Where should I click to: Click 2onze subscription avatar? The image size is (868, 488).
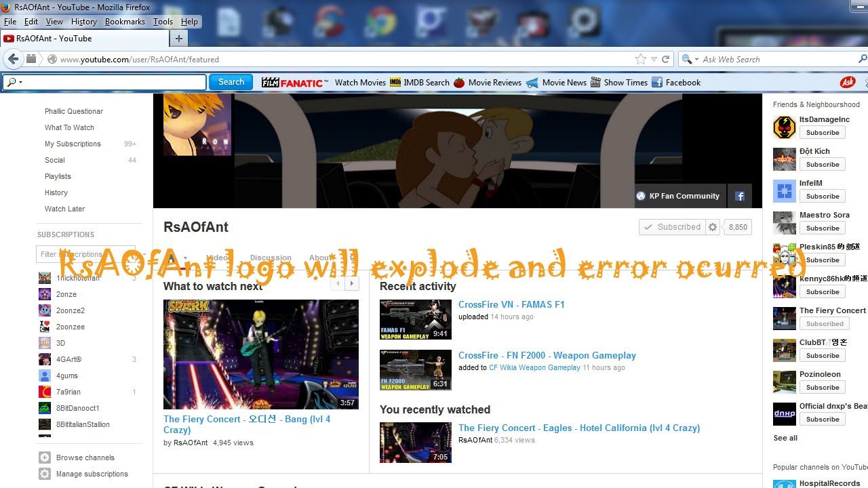click(44, 294)
